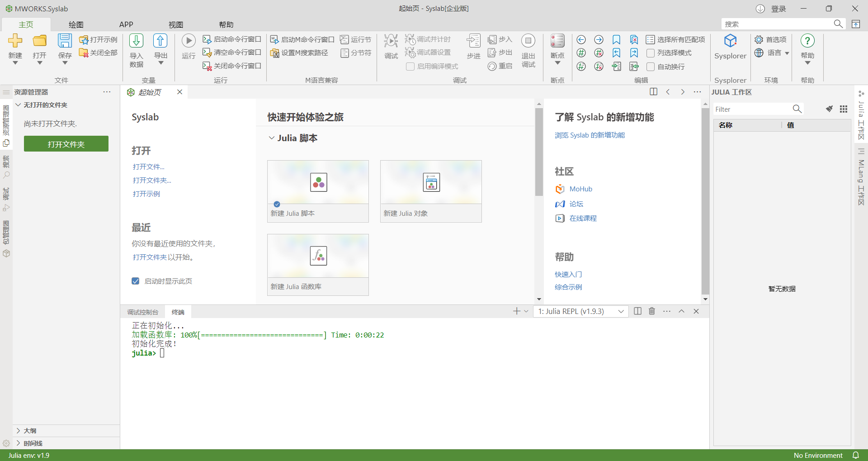Open Preferences (首选项) gear icon
The height and width of the screenshot is (461, 868).
(x=759, y=40)
